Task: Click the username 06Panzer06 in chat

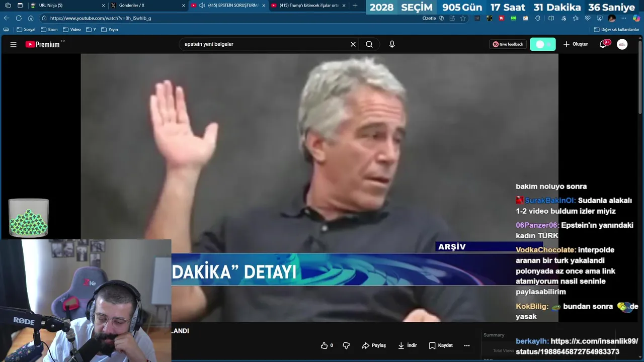Action: coord(536,225)
